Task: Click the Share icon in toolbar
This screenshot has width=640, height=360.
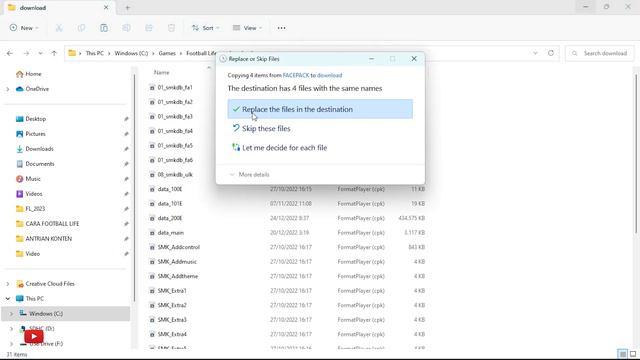Action: [x=149, y=28]
